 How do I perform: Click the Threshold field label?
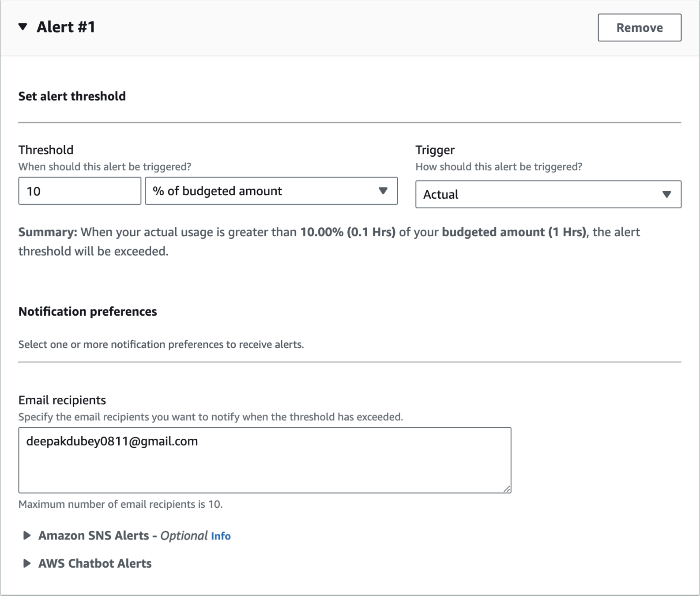point(46,150)
